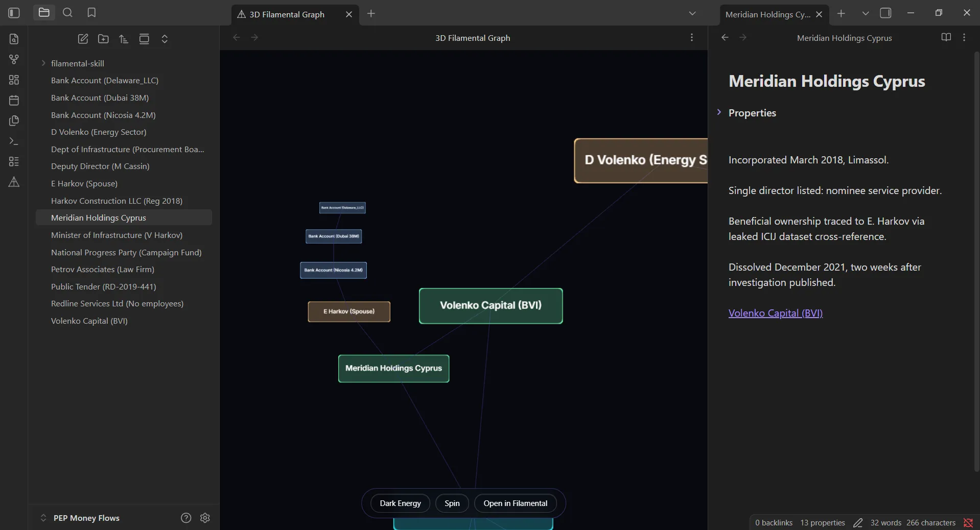Open the bookmarks pane
The image size is (980, 530).
coord(91,13)
